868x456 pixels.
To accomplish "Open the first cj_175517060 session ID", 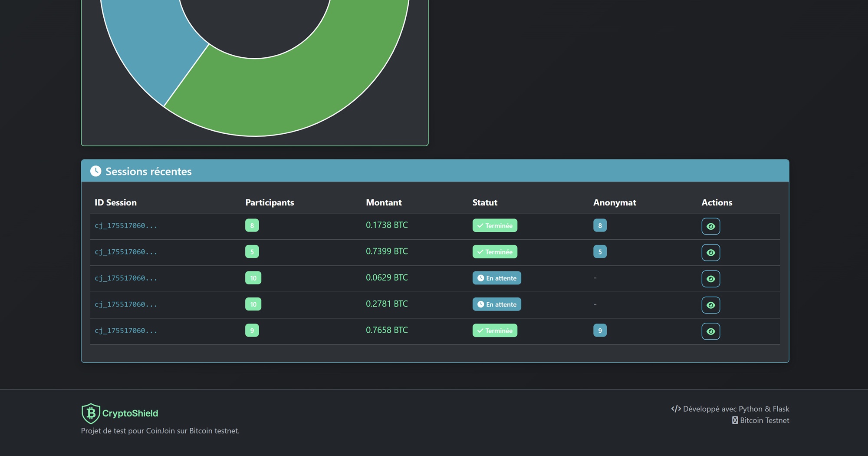I will point(126,225).
